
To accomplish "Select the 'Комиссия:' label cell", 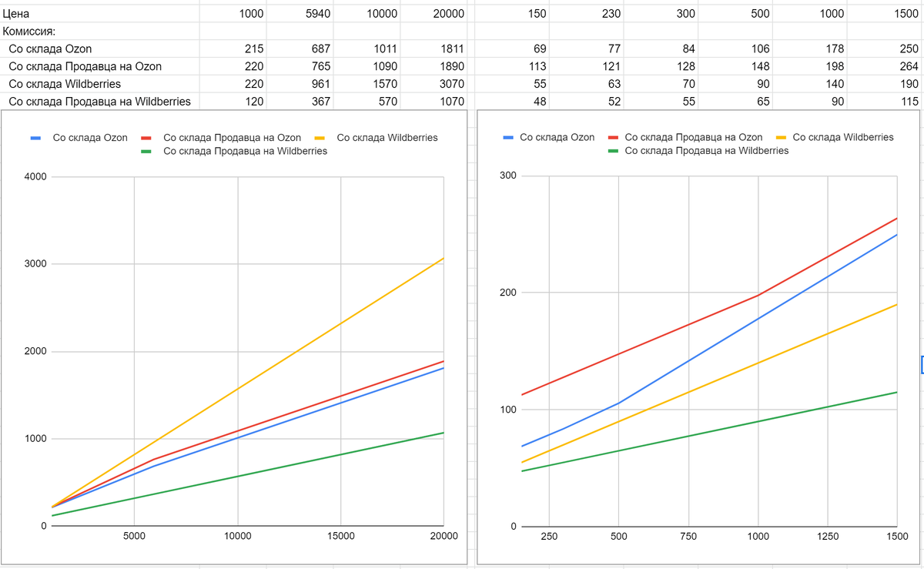I will tap(100, 32).
